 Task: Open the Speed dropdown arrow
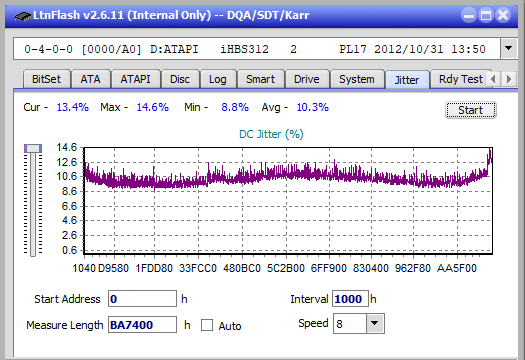coord(375,323)
